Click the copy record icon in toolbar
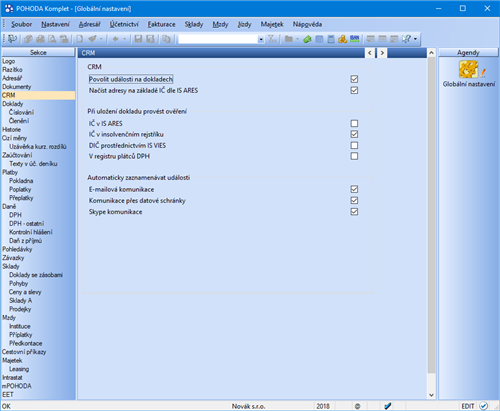Viewport: 500px width, 411px height. 166,39
